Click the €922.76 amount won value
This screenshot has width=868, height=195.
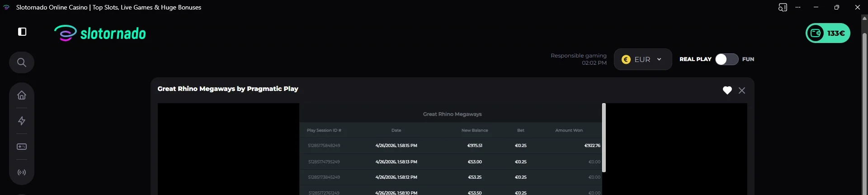click(x=592, y=146)
